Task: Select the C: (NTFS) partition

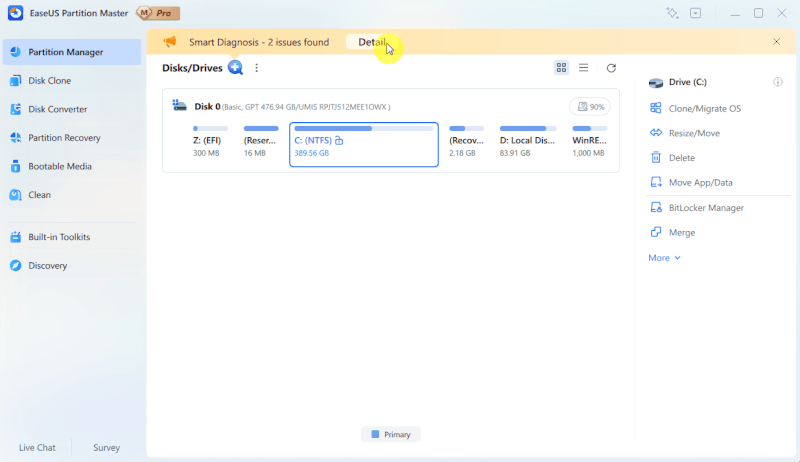Action: (364, 144)
